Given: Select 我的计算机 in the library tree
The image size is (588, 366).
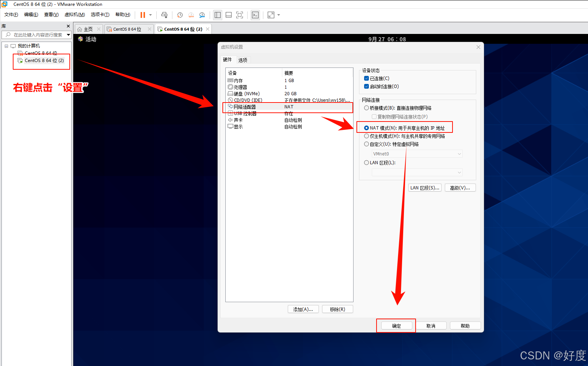Looking at the screenshot, I should pos(29,46).
